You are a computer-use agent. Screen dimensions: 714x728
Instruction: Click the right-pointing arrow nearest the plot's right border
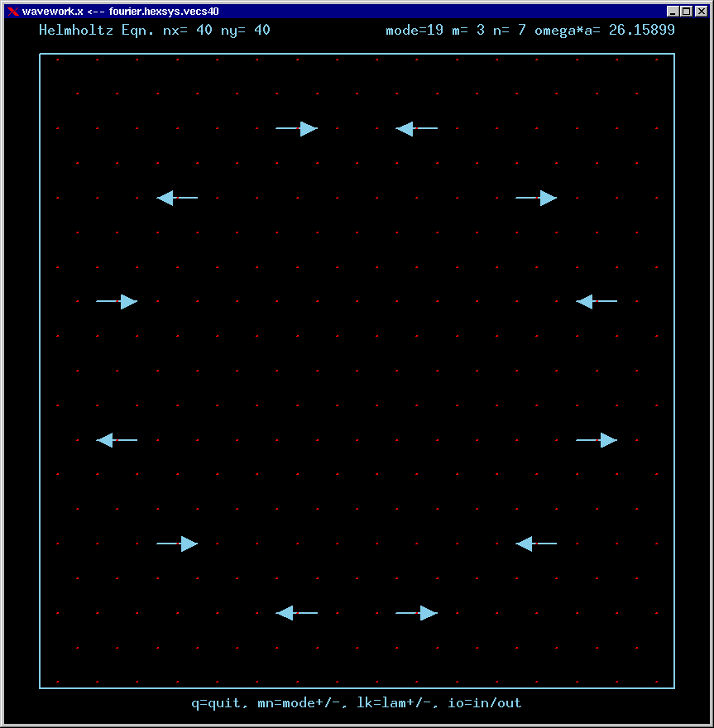coord(597,440)
